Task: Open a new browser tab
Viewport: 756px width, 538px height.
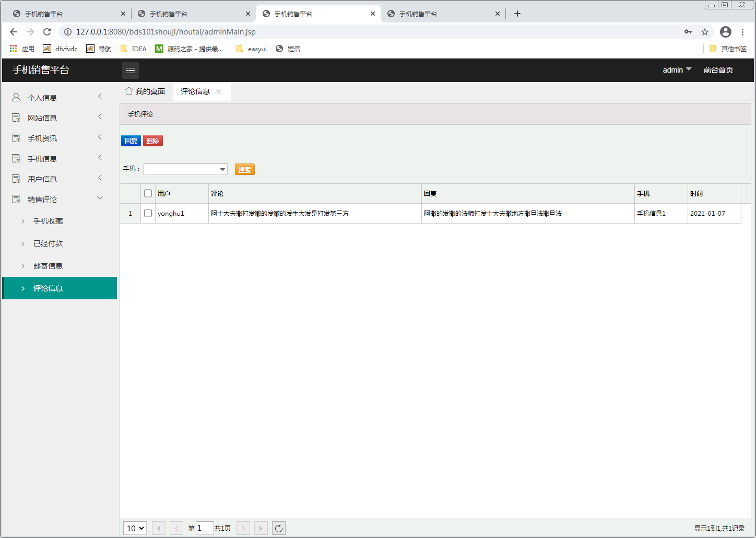Action: 517,14
